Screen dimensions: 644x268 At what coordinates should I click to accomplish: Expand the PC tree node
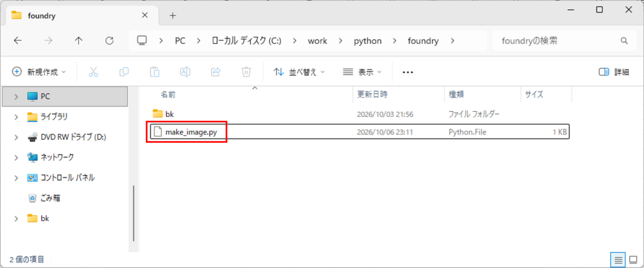16,97
